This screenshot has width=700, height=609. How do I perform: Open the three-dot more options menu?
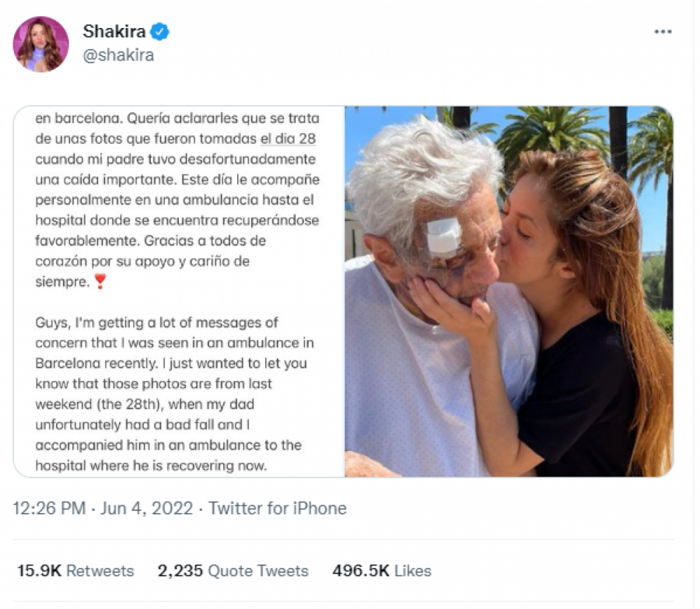662,32
